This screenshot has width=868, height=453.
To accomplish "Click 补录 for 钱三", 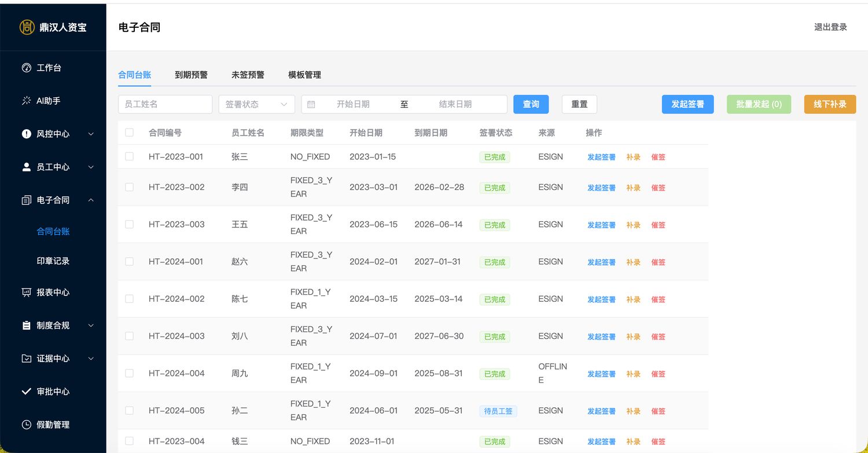I will pos(633,442).
